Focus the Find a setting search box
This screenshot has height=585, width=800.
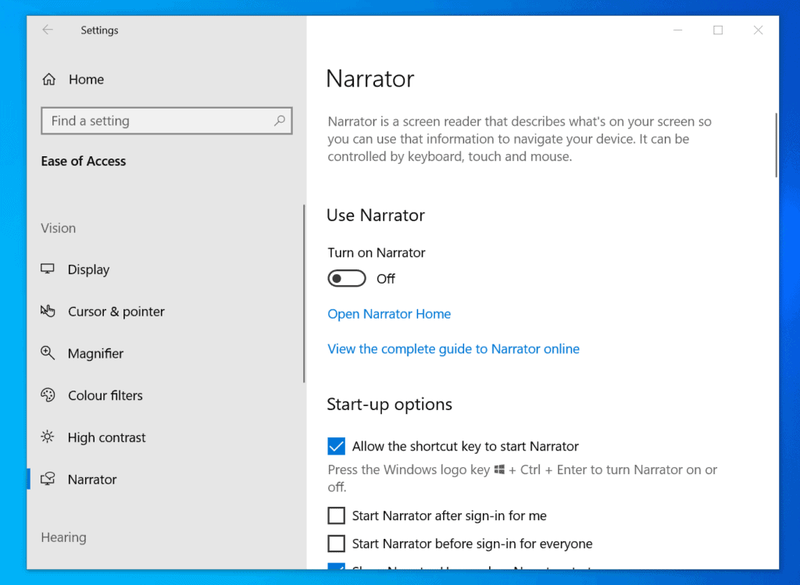pos(166,121)
